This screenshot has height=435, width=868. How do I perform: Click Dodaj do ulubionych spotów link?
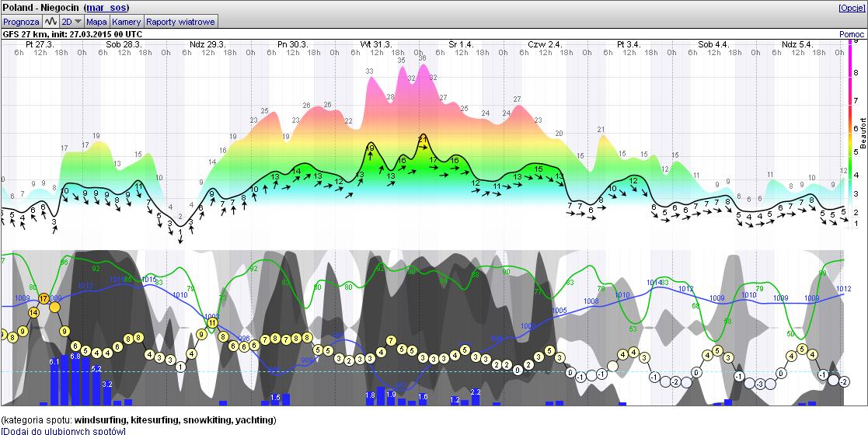(63, 430)
